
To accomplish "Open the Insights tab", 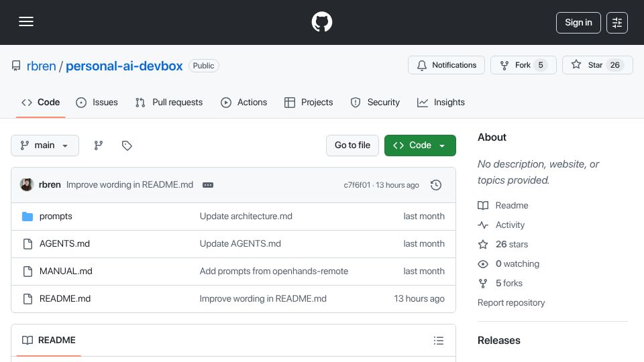I will click(x=441, y=102).
